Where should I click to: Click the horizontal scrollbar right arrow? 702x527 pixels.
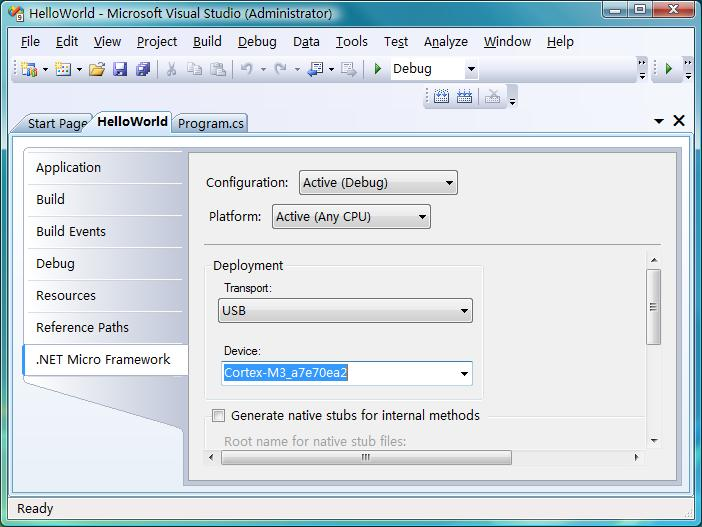636,457
